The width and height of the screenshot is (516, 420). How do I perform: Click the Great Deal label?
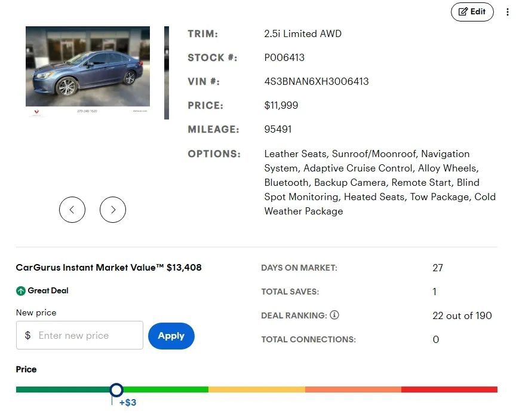[47, 291]
